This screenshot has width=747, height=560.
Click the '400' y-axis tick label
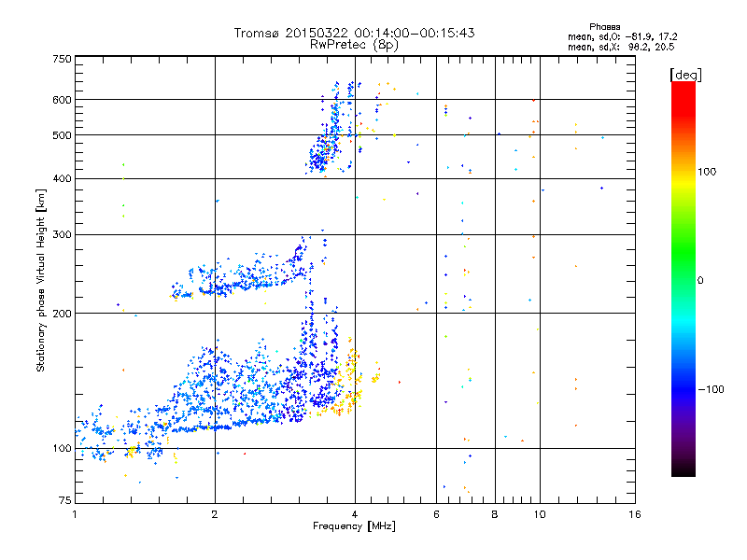point(62,179)
